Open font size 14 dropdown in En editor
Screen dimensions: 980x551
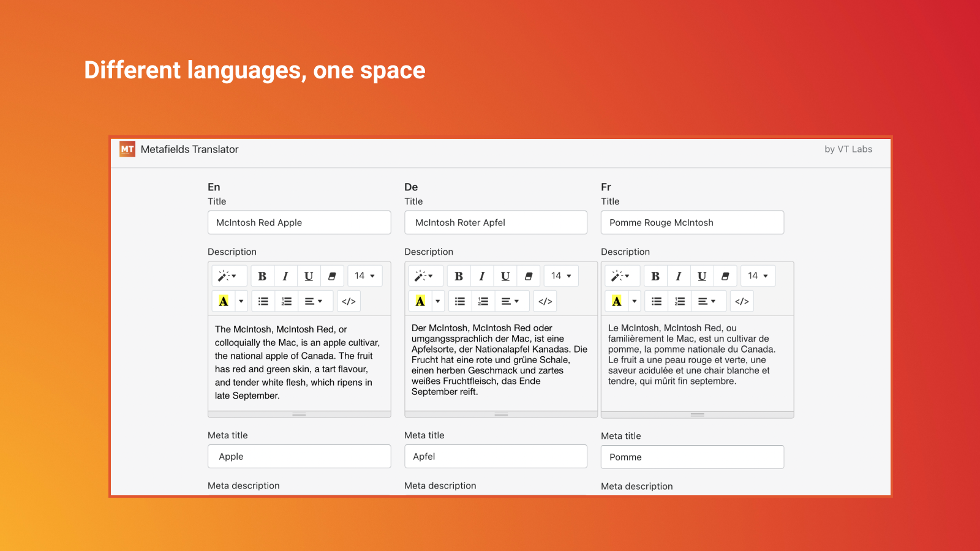(365, 276)
